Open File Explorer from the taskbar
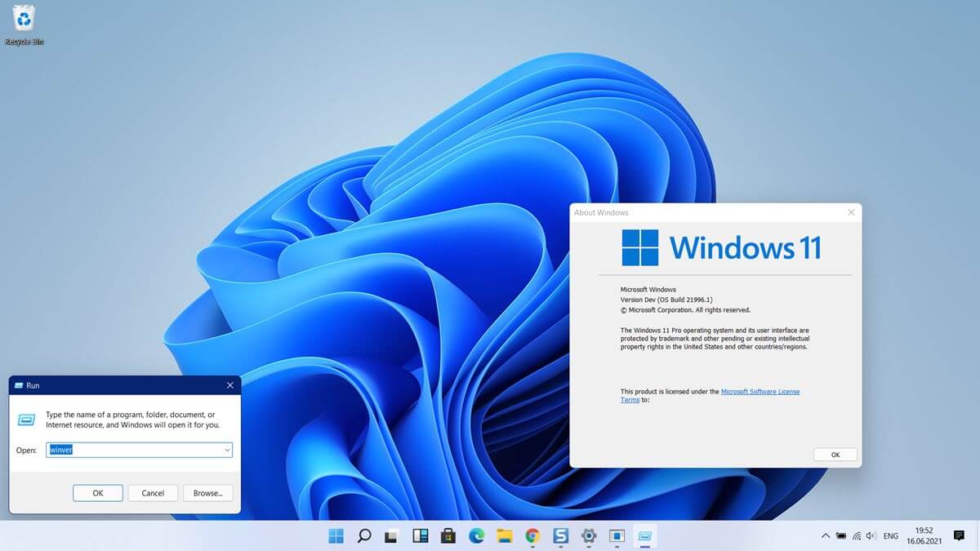The image size is (980, 551). 505,536
